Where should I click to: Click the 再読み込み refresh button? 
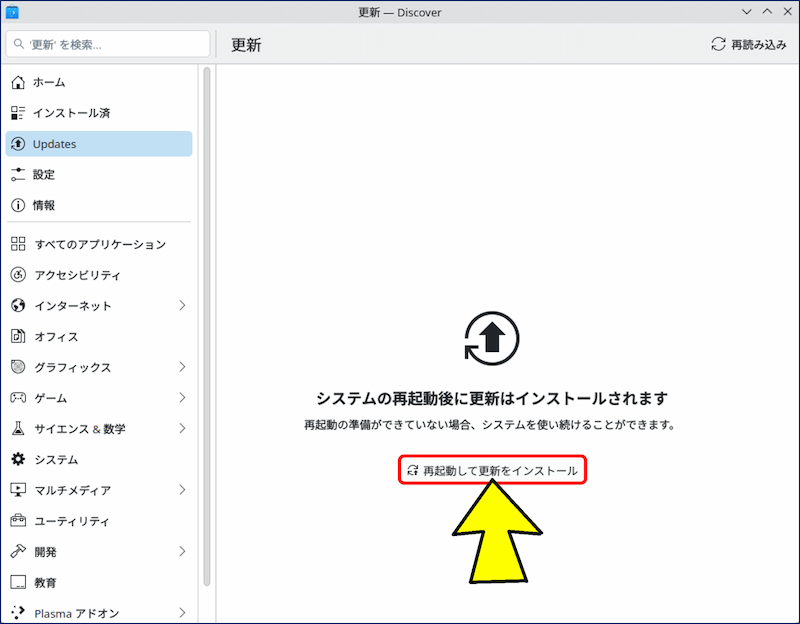pyautogui.click(x=749, y=45)
